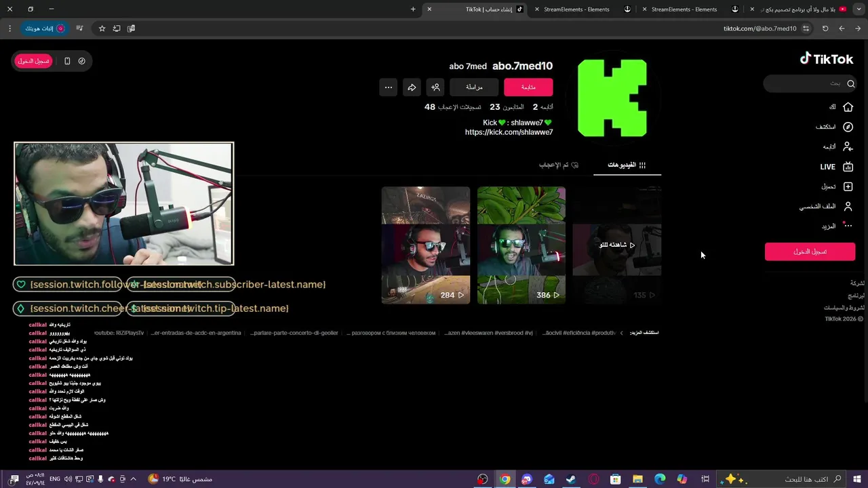Open the weather 19°C widget on taskbar
868x488 pixels.
pos(180,479)
